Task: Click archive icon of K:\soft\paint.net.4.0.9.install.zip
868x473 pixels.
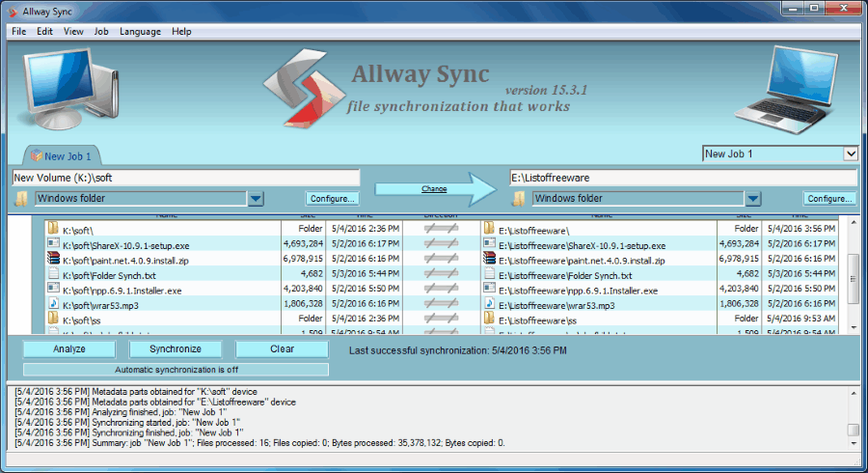Action: pyautogui.click(x=53, y=258)
